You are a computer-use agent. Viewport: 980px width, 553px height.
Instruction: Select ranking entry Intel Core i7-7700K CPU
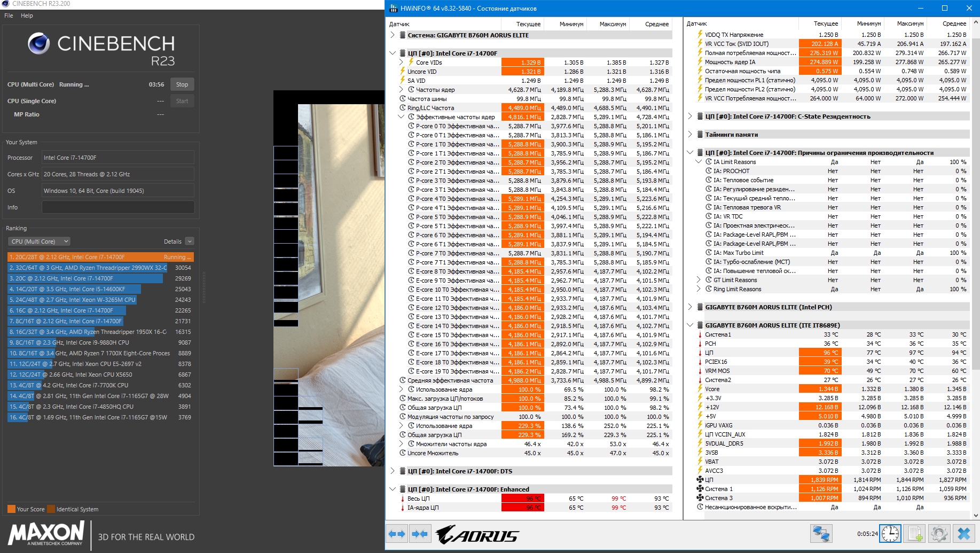[100, 385]
